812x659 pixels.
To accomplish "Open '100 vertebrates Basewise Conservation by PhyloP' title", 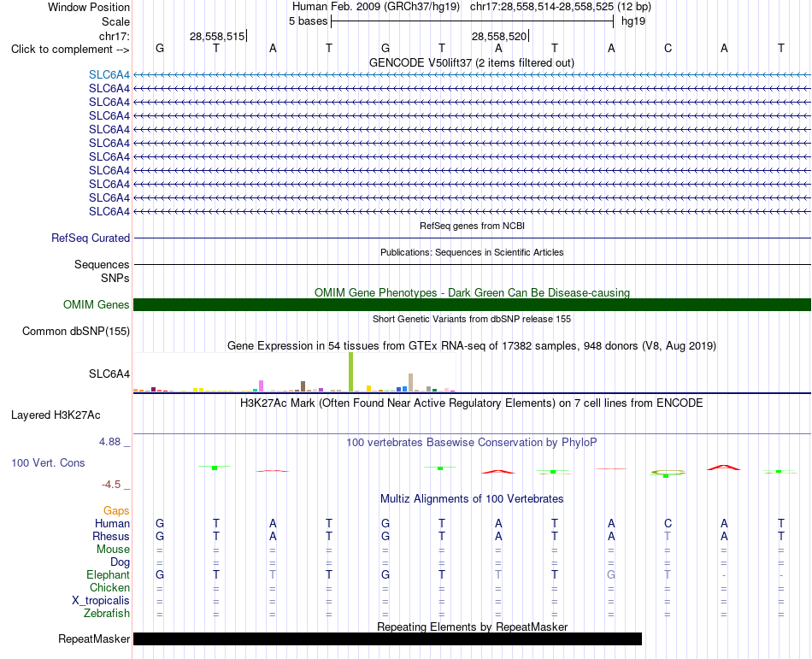I will [472, 442].
